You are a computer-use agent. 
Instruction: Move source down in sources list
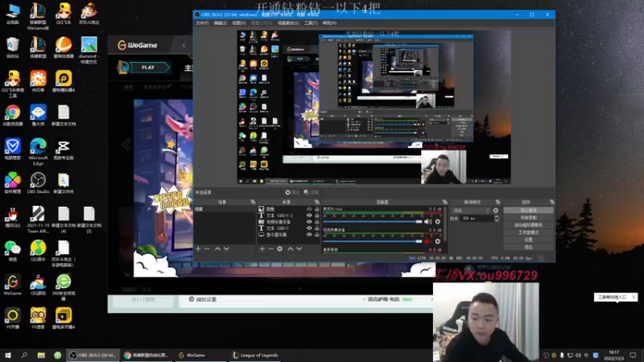coord(299,249)
